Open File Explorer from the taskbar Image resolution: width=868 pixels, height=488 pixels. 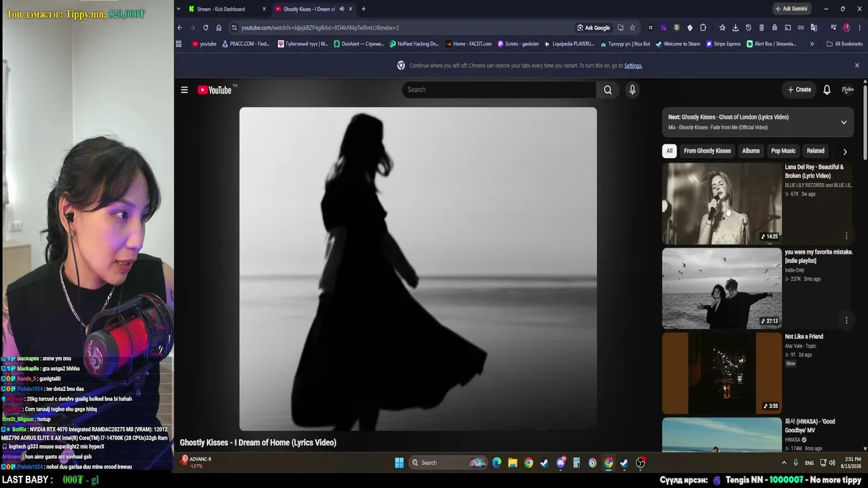tap(513, 463)
